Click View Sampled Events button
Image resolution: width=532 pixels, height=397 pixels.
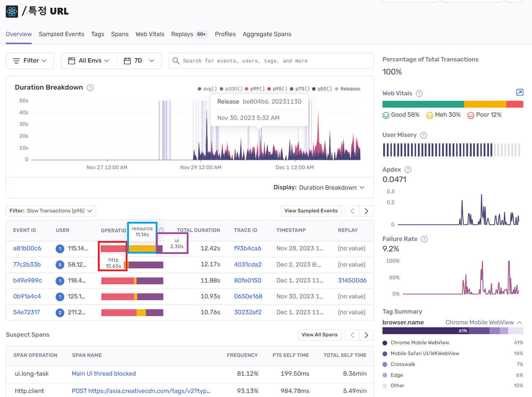coord(311,211)
